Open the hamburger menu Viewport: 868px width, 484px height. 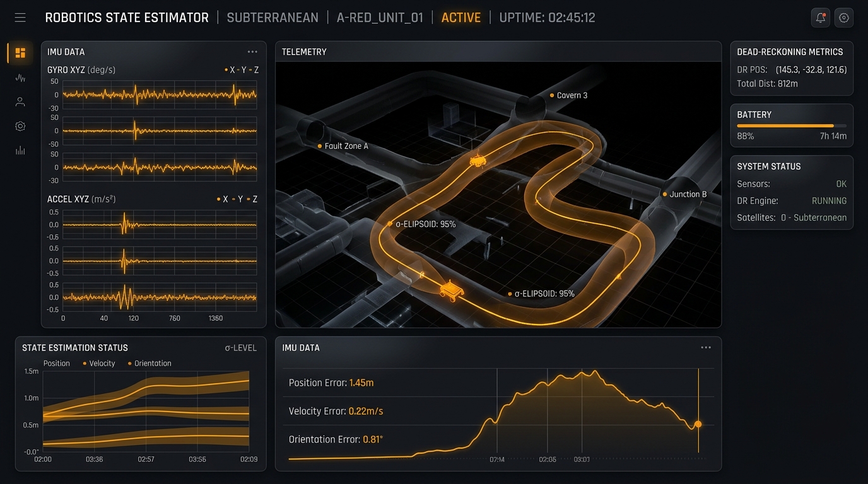click(20, 18)
